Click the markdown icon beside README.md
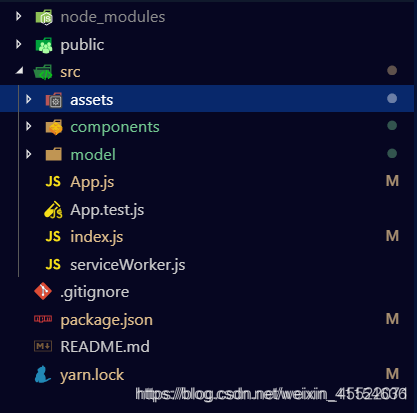417x413 pixels. 43,346
